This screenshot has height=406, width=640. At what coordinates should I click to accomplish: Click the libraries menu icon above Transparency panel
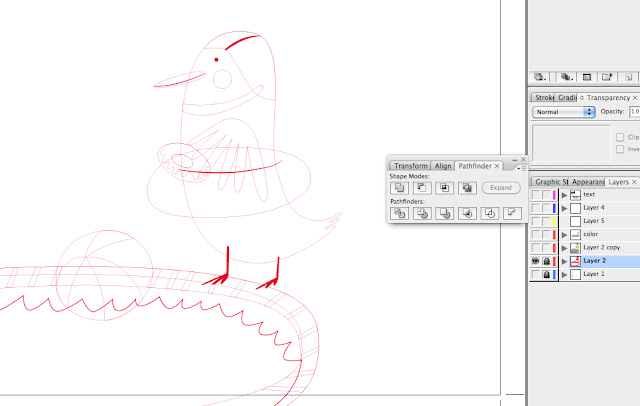click(x=540, y=77)
